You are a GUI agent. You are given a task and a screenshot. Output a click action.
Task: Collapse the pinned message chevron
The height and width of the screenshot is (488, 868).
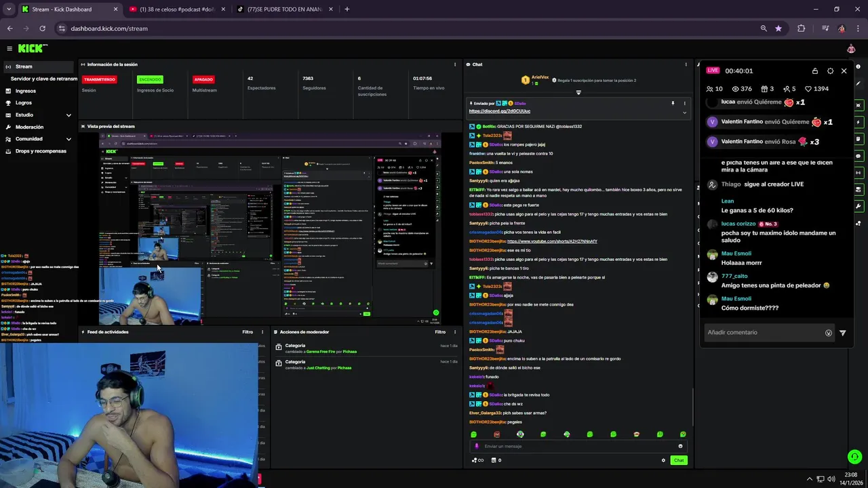point(684,113)
